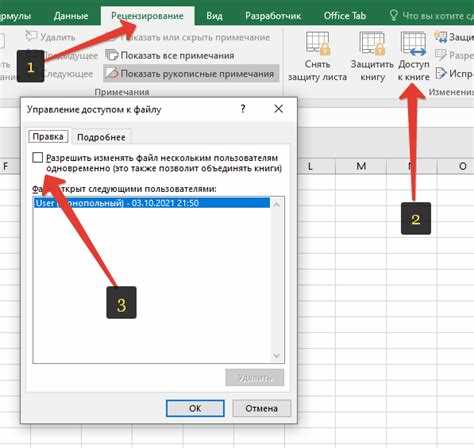Screen dimensions: 474x448
Task: Click the user list scroll up arrow
Action: coord(276,204)
